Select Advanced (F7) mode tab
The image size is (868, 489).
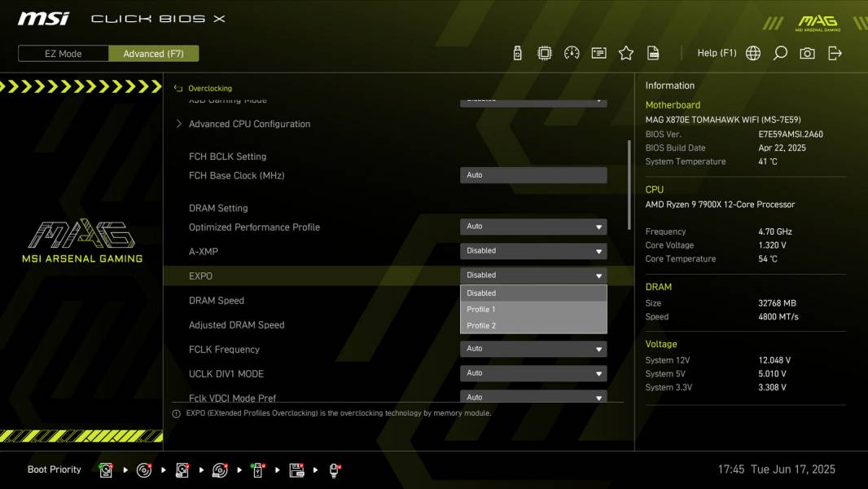coord(153,54)
